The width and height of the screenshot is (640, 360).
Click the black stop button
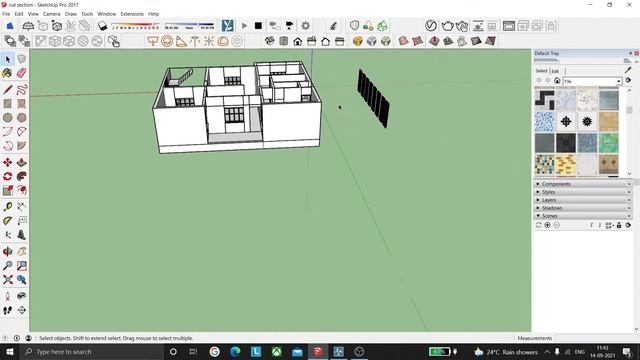258,26
